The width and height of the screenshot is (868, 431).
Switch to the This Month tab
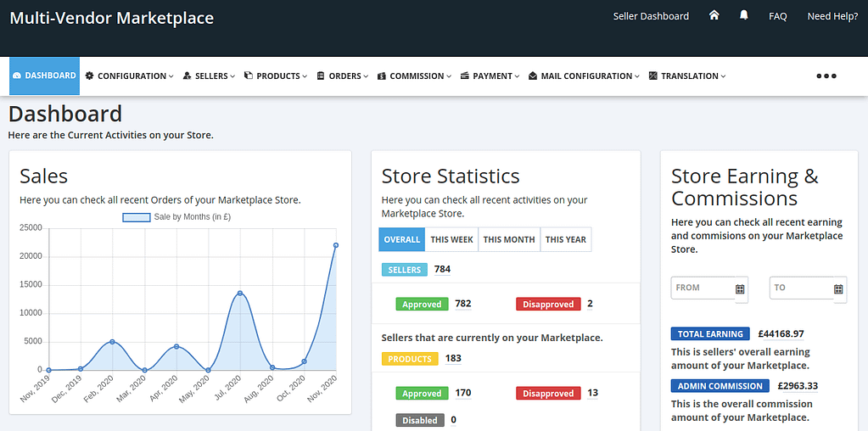point(509,239)
